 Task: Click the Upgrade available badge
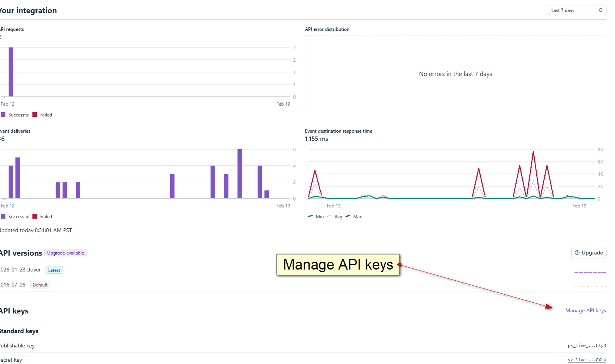[x=66, y=253]
